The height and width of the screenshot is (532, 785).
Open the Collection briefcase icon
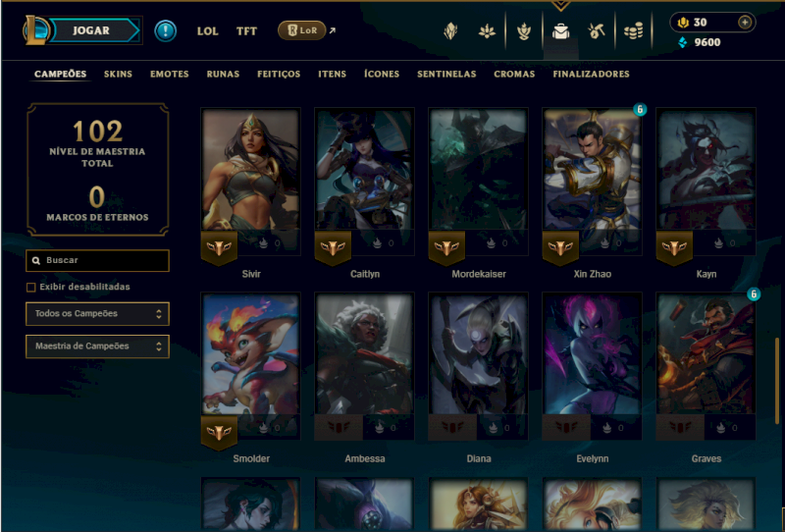[x=560, y=31]
